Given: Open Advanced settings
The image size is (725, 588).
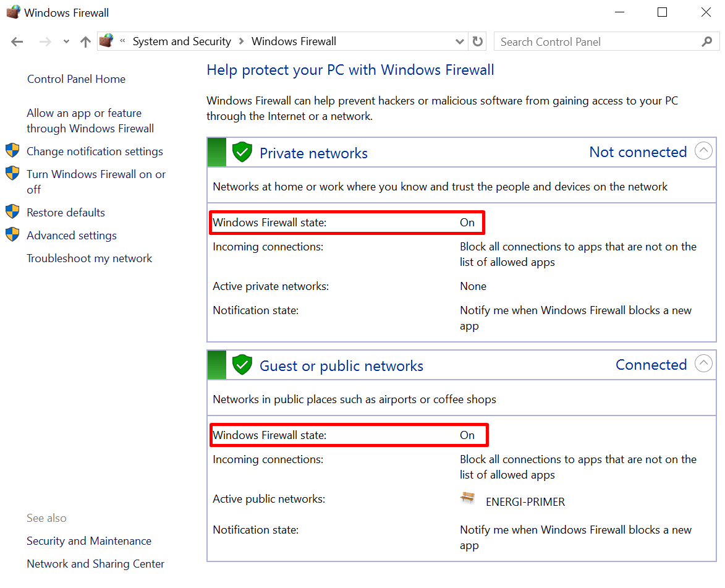Looking at the screenshot, I should pos(72,236).
